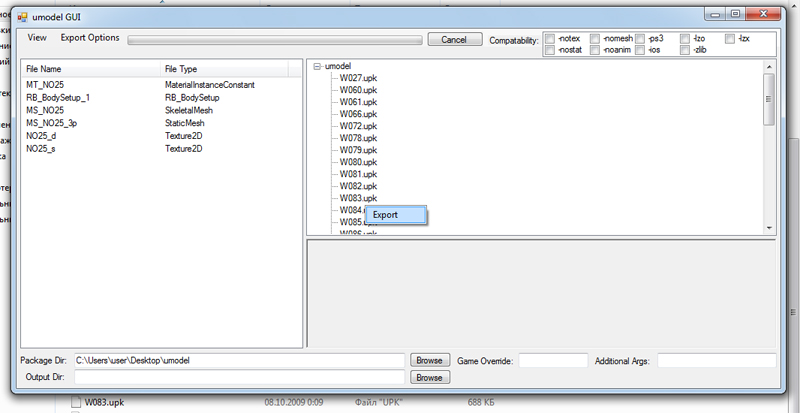
Task: Select W083.upk in the package tree
Action: coord(358,198)
